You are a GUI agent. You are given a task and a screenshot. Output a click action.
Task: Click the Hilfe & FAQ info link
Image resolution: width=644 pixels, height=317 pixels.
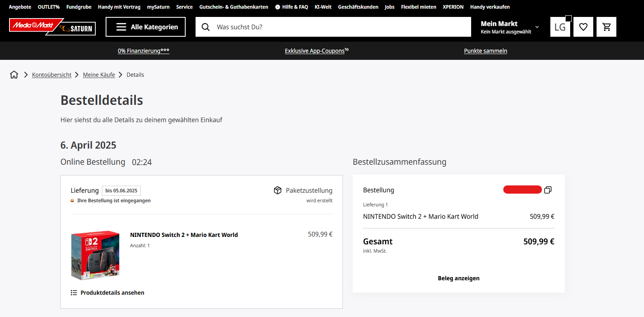(291, 7)
